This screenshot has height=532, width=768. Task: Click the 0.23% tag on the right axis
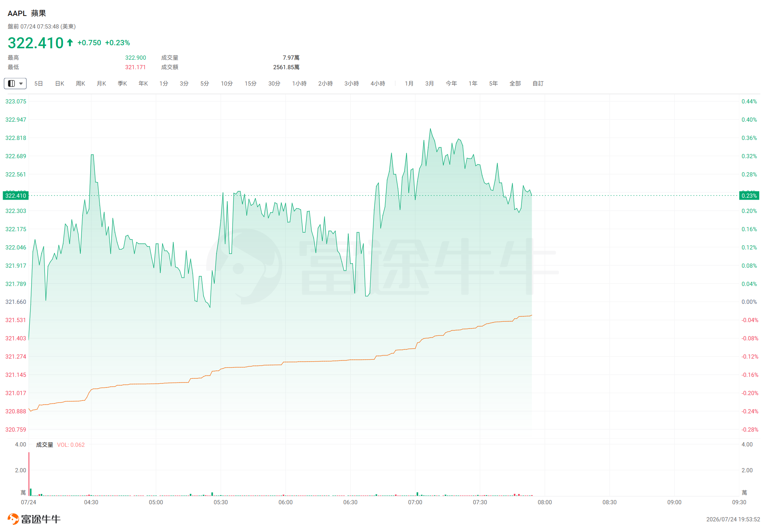pyautogui.click(x=749, y=195)
